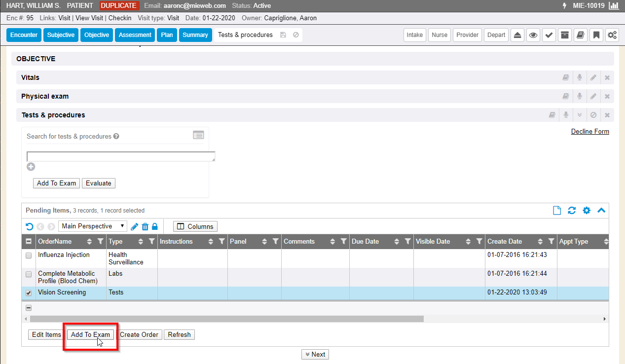Click the eye icon in the encounter toolbar
This screenshot has height=364, width=625.
533,35
